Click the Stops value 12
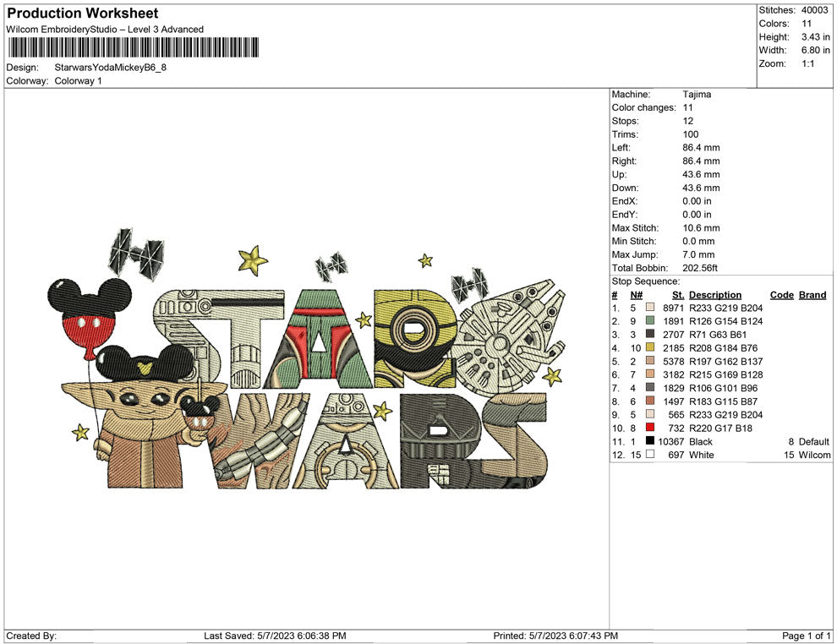The width and height of the screenshot is (837, 644). click(687, 121)
